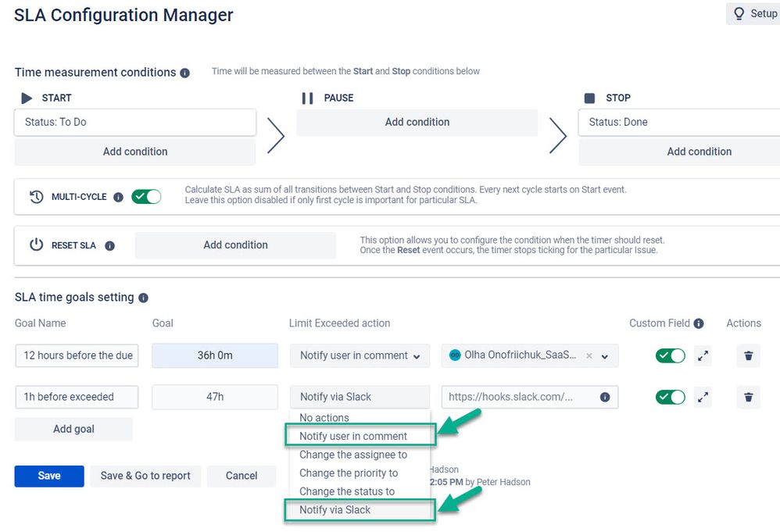
Task: Click the Multi-cycle info icon
Action: pos(118,197)
